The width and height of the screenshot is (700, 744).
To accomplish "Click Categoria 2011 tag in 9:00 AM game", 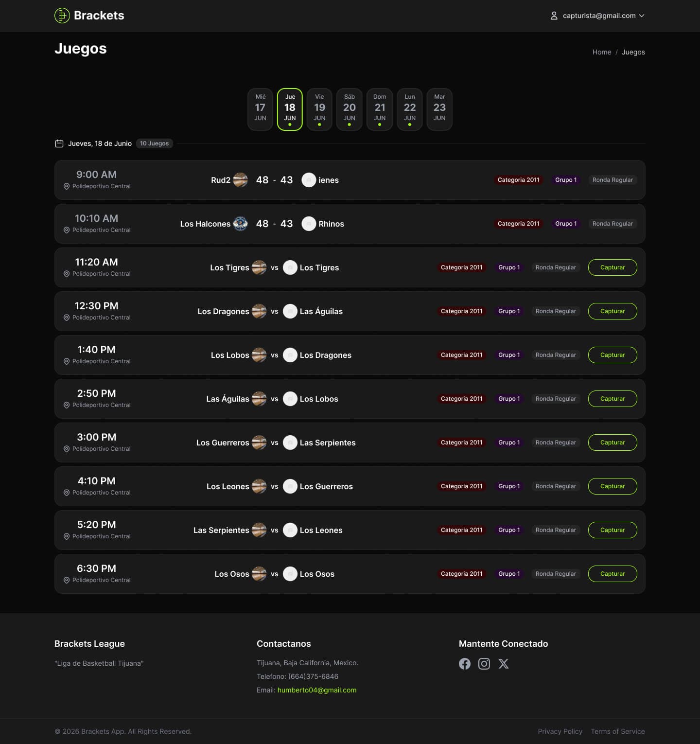I will (518, 180).
